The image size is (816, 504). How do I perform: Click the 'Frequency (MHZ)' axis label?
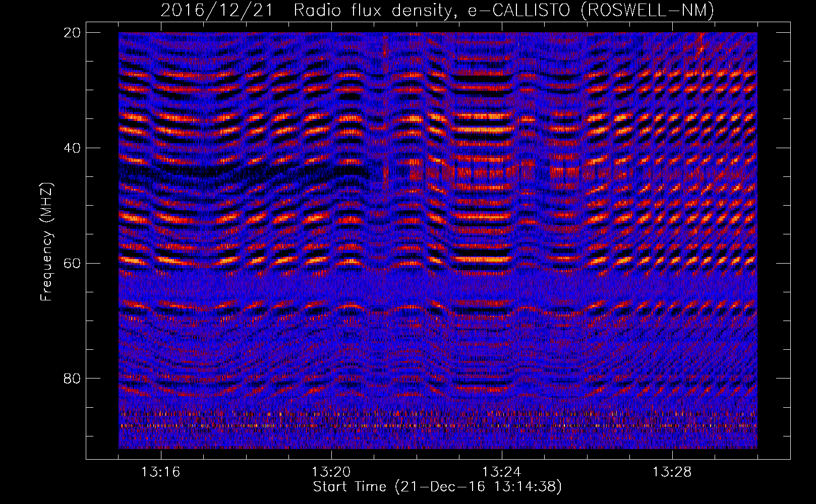46,241
